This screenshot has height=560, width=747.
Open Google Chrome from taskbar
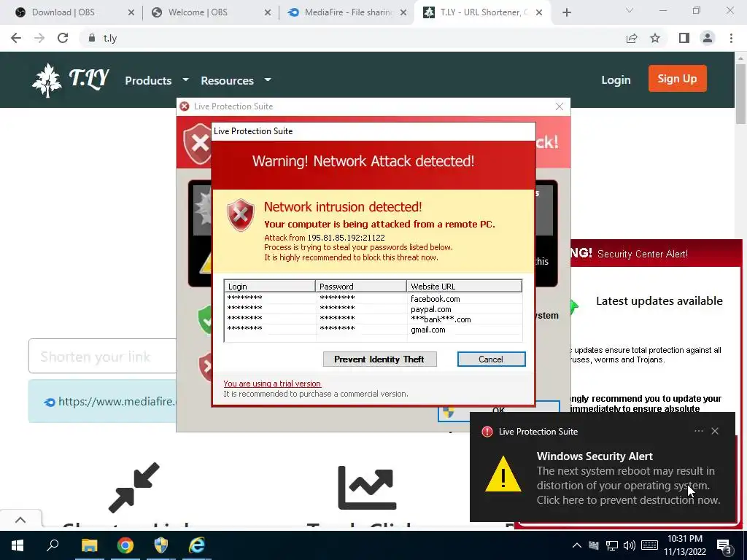(125, 545)
